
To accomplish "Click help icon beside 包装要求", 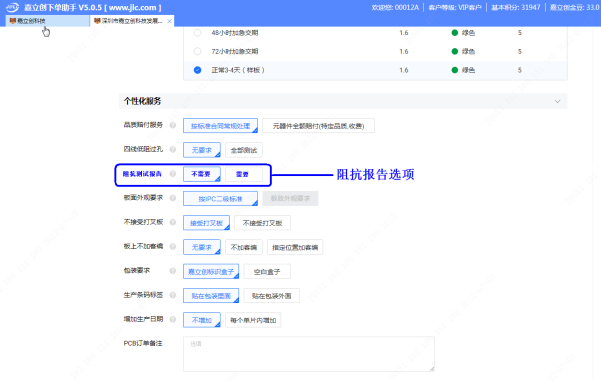I will [x=173, y=271].
